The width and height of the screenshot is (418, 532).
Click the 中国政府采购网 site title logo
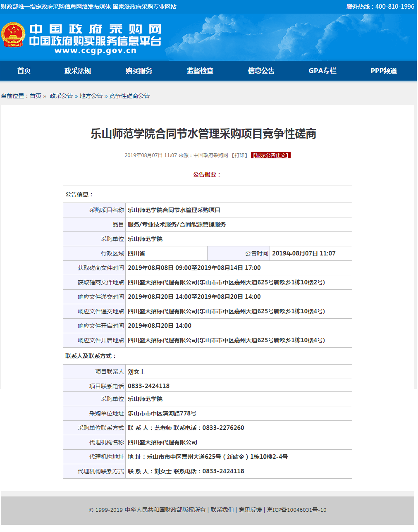[95, 29]
